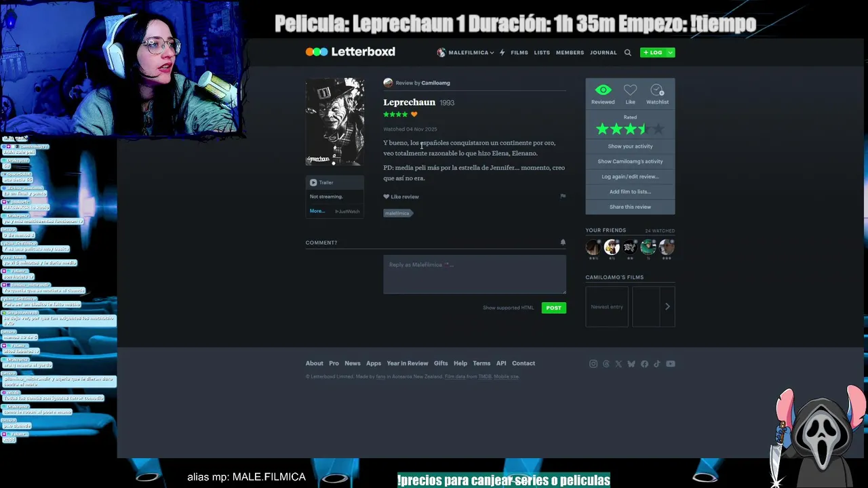The width and height of the screenshot is (868, 488).
Task: Open the malefilmica tag
Action: tap(397, 213)
